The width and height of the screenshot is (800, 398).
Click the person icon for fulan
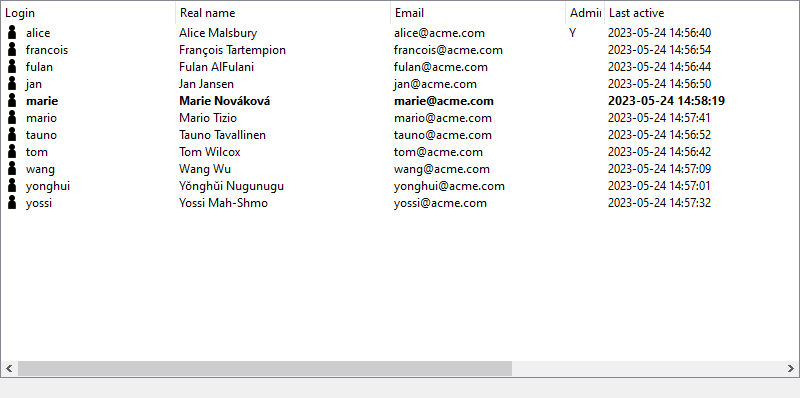click(x=12, y=67)
